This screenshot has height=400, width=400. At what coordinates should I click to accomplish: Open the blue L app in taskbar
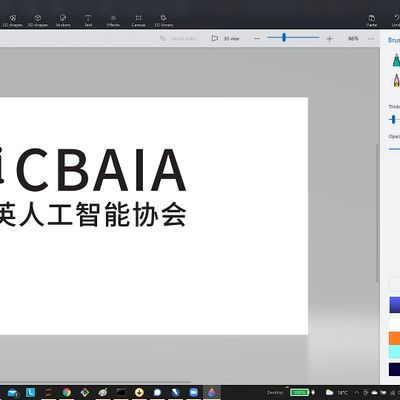click(x=31, y=392)
